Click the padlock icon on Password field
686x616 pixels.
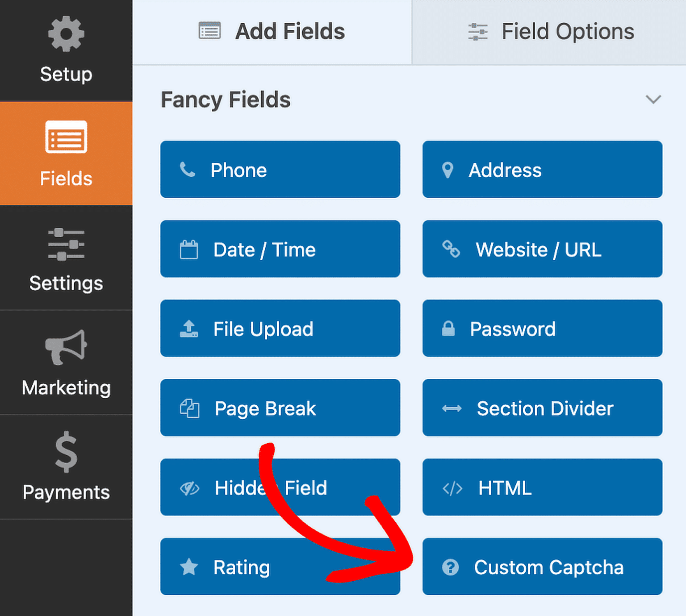tap(448, 329)
